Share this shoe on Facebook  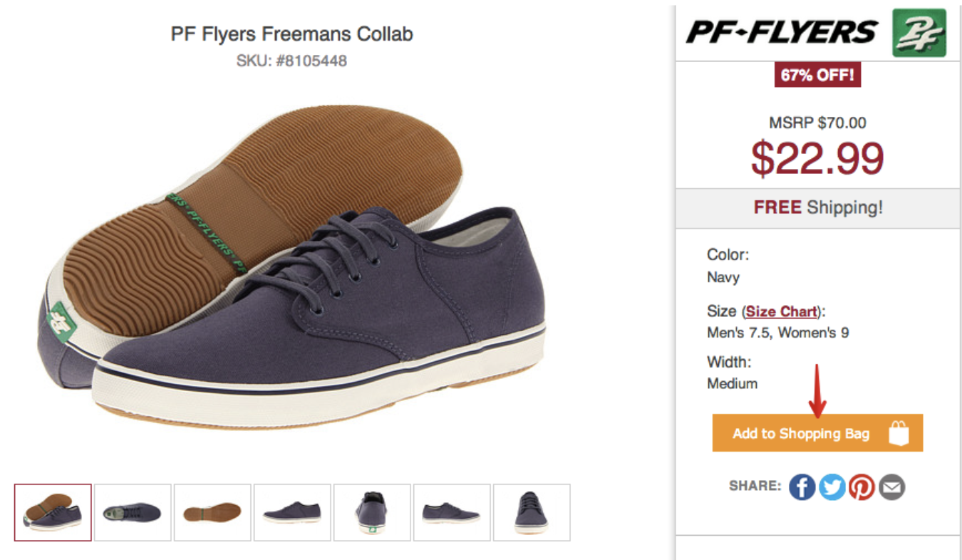(x=802, y=487)
